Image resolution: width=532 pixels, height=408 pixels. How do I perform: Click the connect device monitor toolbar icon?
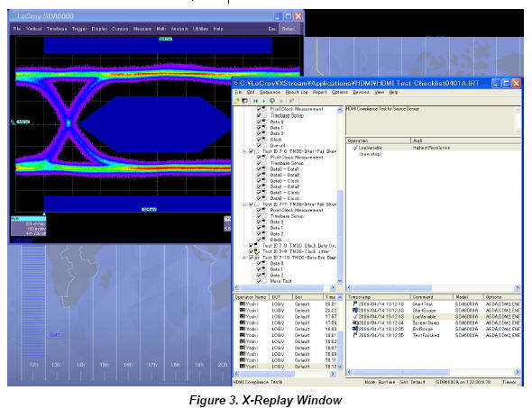(x=244, y=101)
